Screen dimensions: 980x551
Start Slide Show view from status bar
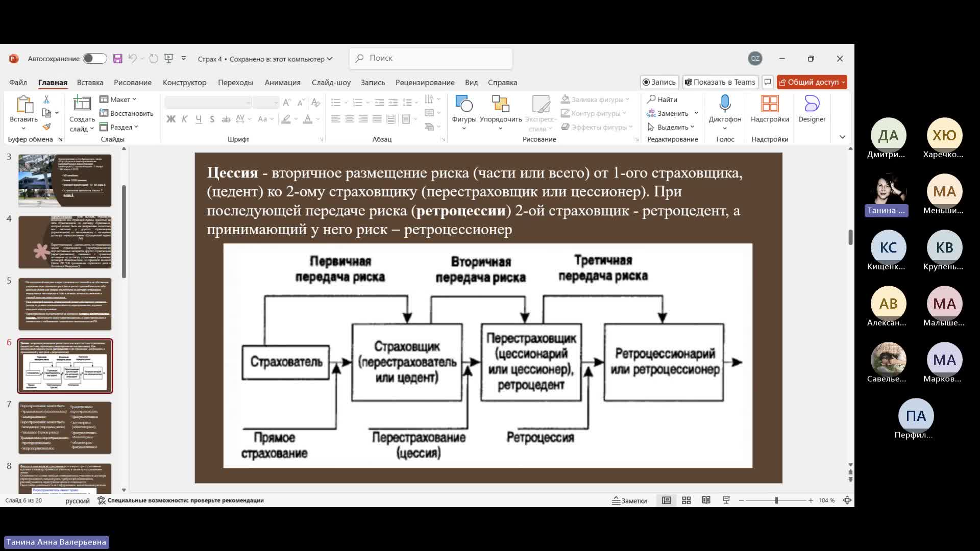(x=726, y=500)
